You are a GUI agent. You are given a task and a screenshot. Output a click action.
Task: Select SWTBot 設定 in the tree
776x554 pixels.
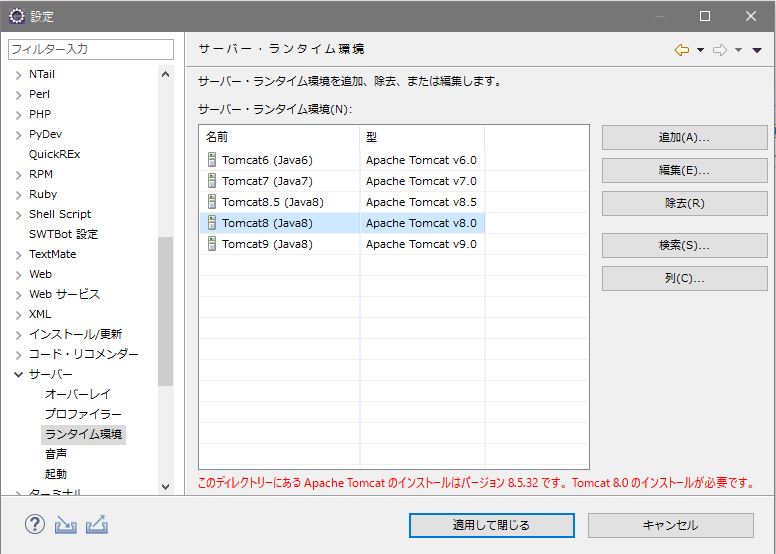tap(63, 234)
